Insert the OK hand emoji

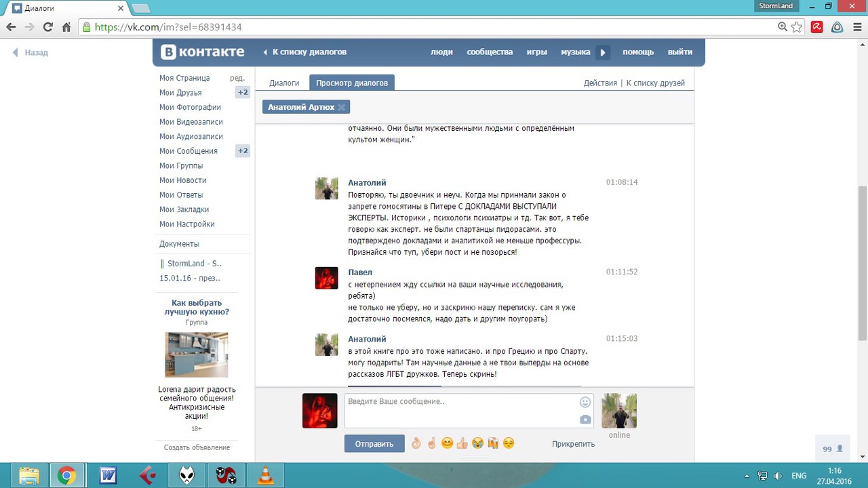pos(416,443)
